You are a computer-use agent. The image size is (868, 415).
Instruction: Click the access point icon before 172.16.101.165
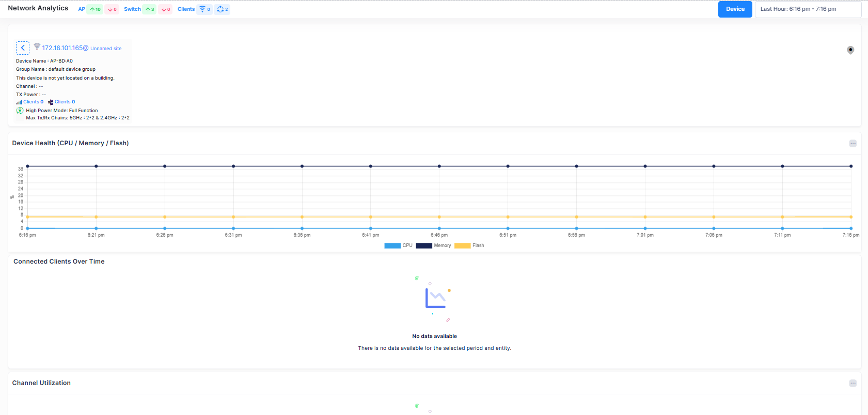pos(37,47)
